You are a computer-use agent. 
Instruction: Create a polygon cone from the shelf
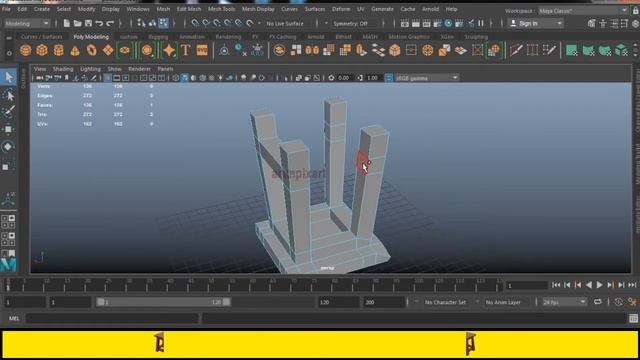(75, 51)
